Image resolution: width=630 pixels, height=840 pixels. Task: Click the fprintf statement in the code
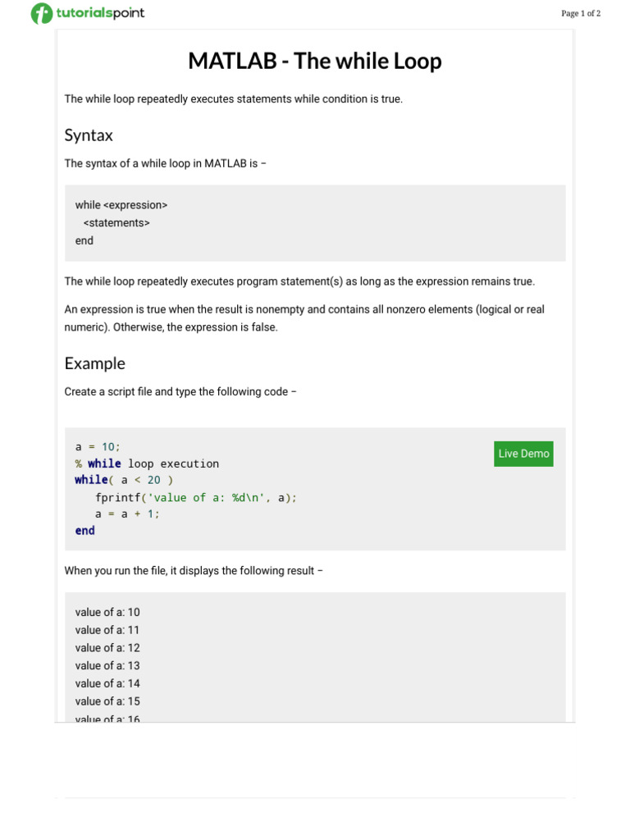pos(196,497)
